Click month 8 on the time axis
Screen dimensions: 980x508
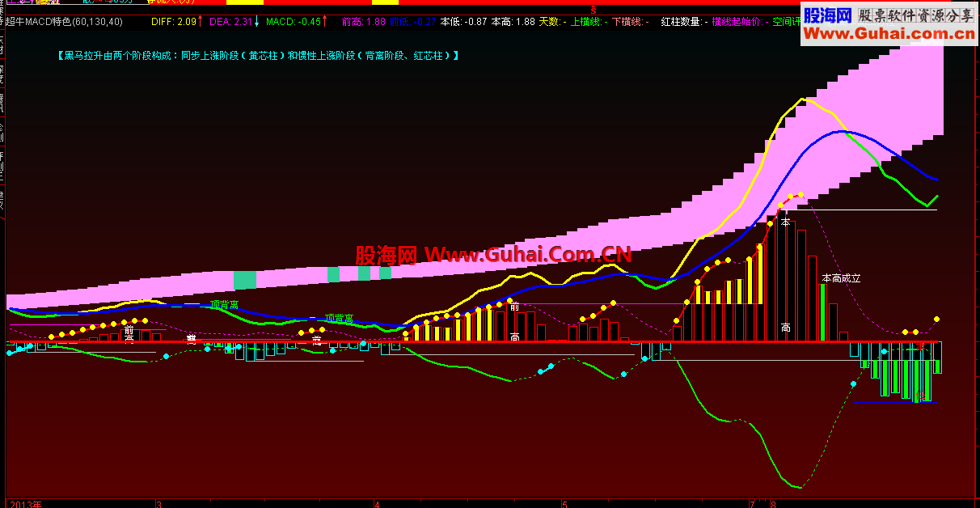[773, 504]
